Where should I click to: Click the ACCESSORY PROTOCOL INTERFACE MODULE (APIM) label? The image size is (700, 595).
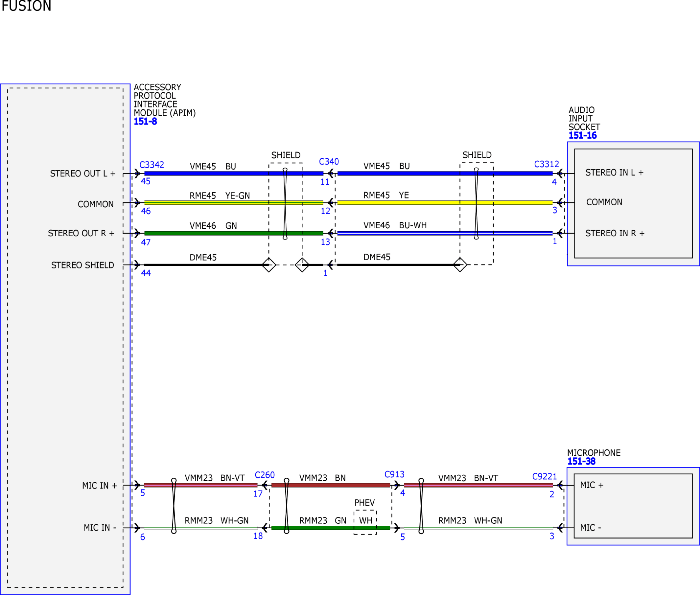pos(165,100)
